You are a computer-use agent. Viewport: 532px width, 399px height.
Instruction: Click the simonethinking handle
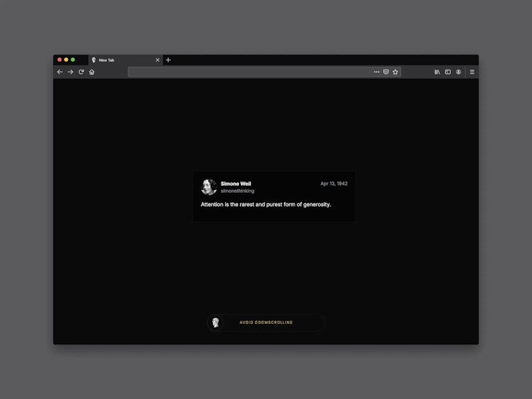(238, 191)
